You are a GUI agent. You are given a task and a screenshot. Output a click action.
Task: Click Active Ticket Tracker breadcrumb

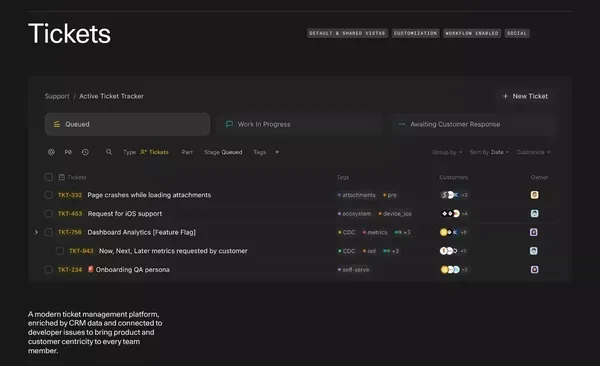pos(111,96)
